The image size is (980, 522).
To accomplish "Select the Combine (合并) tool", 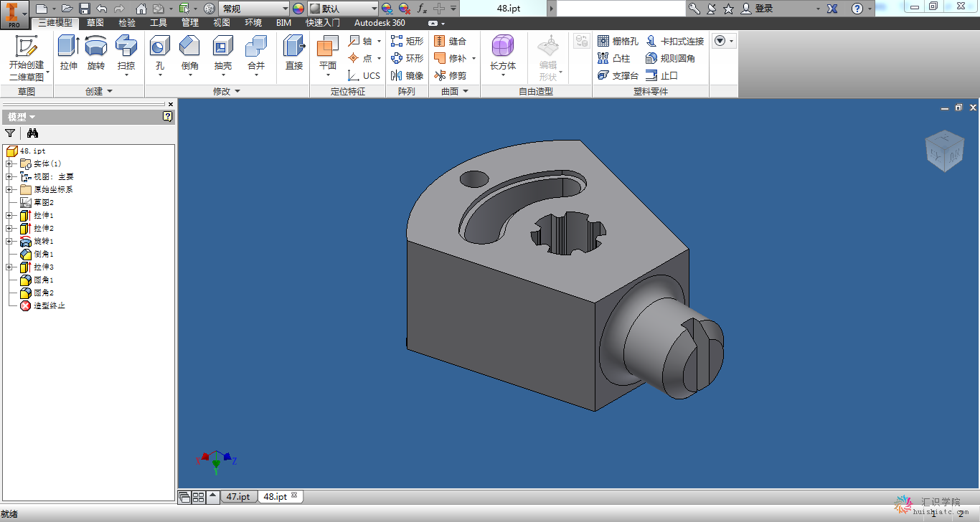I will (x=256, y=53).
